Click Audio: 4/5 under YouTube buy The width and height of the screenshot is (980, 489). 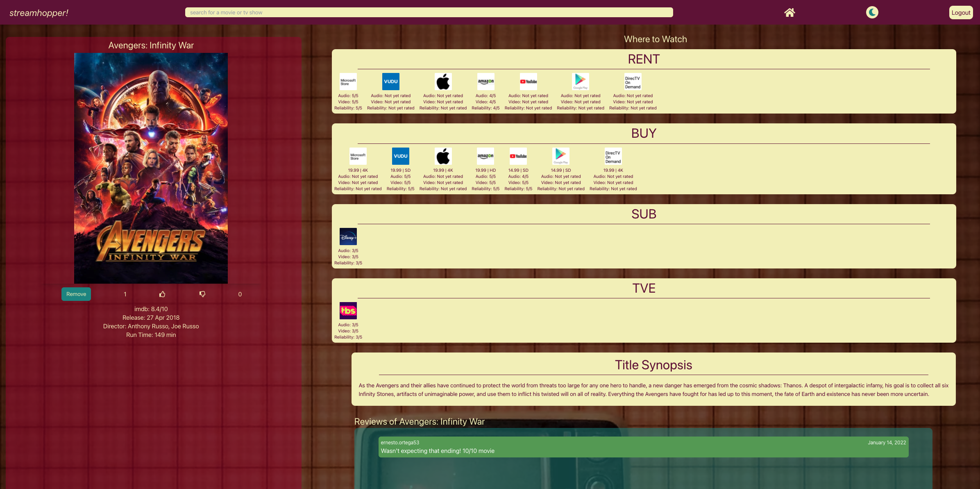tap(518, 176)
